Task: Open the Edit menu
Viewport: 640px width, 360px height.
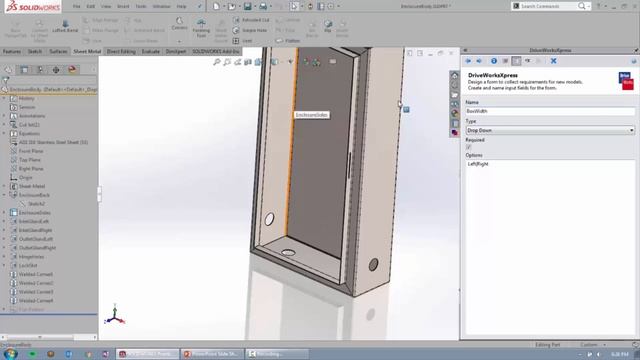Action: point(91,7)
